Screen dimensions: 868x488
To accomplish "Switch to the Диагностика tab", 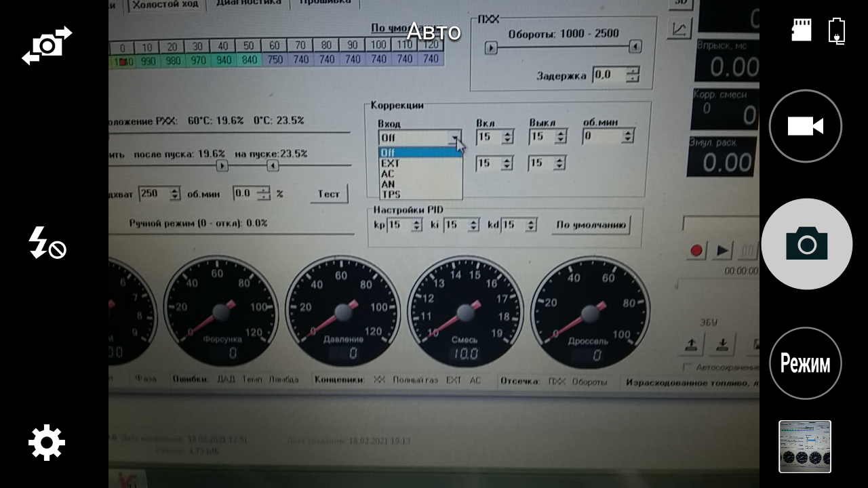I will pos(248,3).
